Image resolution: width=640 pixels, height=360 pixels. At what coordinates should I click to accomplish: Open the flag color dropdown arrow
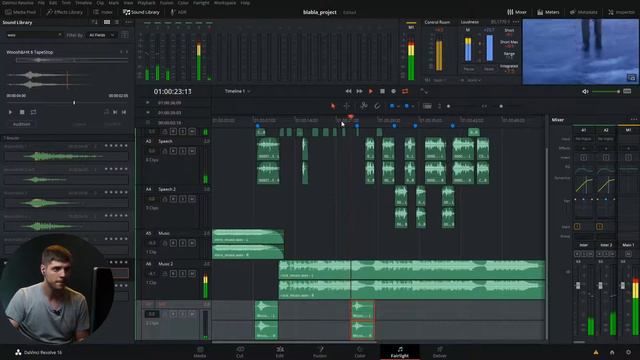[398, 107]
